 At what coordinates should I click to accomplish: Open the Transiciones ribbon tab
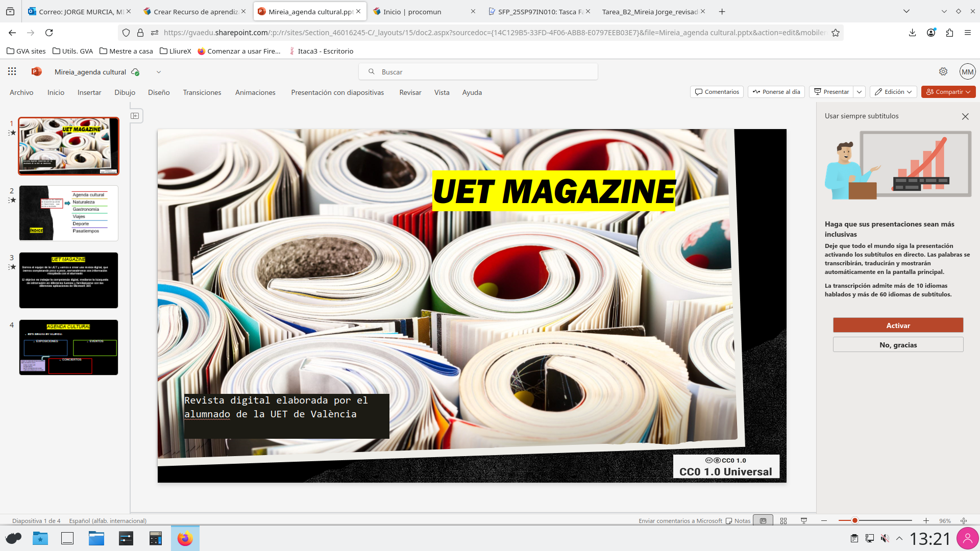202,92
